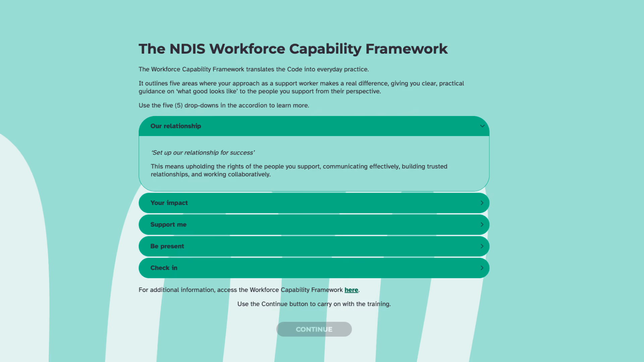
Task: Click the 'The NDIS Workforce Capability Framework' heading
Action: click(x=293, y=49)
